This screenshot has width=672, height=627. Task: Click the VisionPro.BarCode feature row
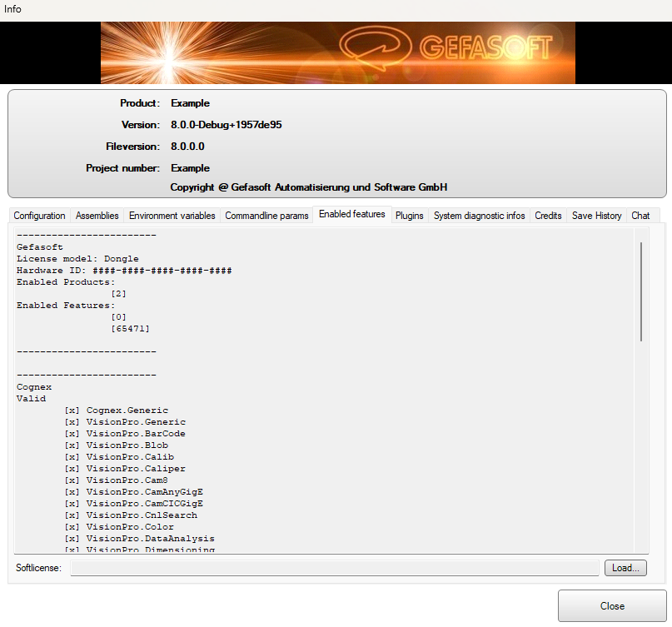(125, 433)
